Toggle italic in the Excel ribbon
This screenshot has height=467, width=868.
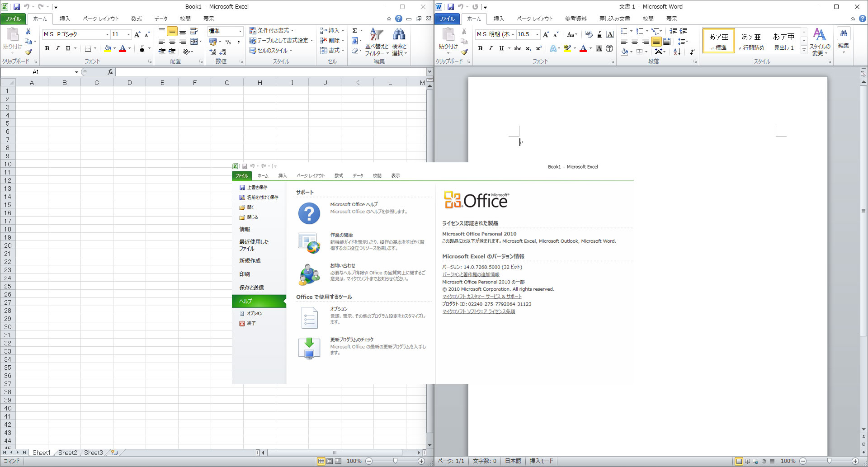click(57, 48)
